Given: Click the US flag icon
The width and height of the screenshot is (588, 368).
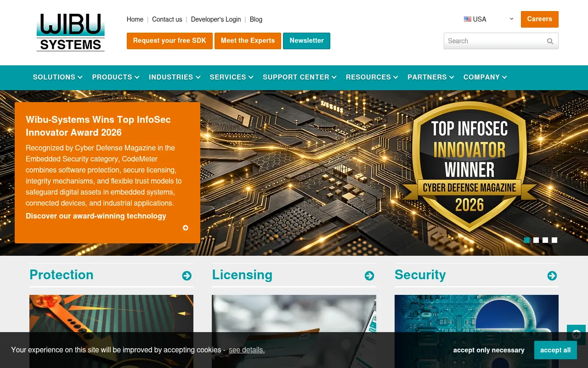Looking at the screenshot, I should 468,19.
